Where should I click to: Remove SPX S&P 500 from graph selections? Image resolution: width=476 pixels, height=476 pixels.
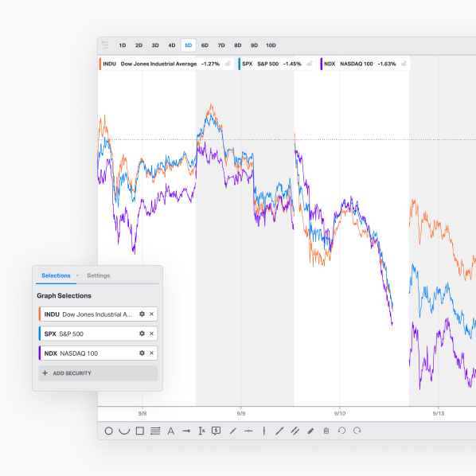[x=151, y=334]
